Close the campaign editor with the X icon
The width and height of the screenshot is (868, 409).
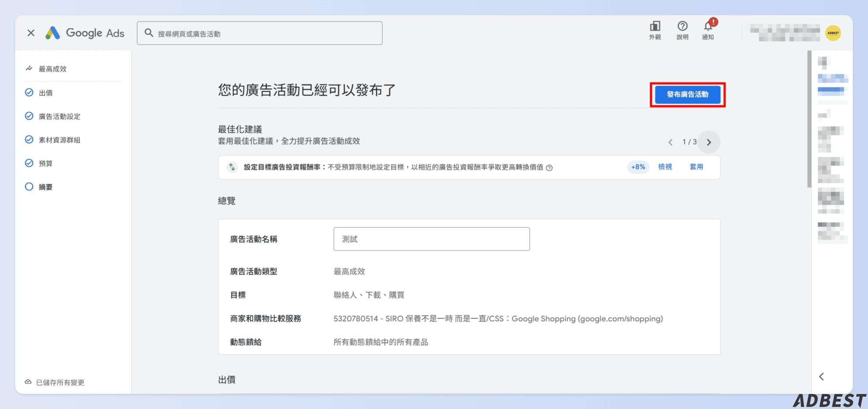tap(31, 33)
